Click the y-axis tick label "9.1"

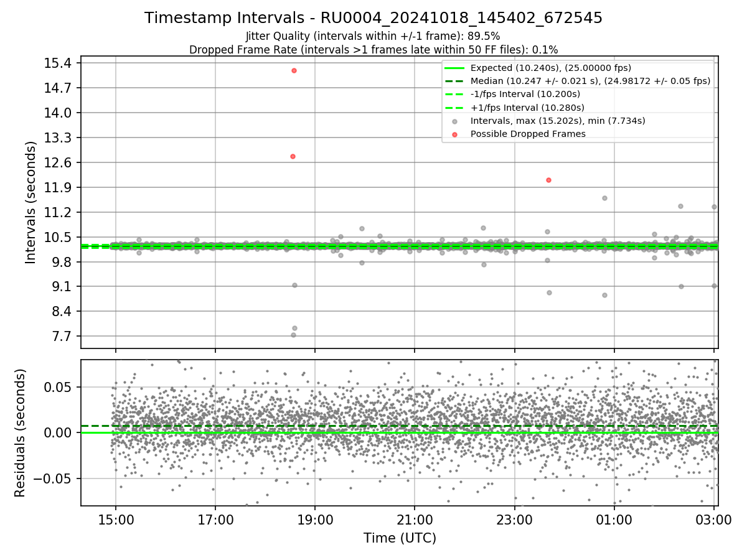[62, 287]
